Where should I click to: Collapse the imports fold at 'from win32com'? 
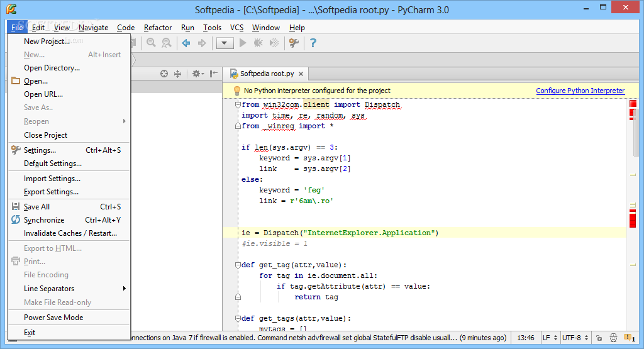pos(238,104)
